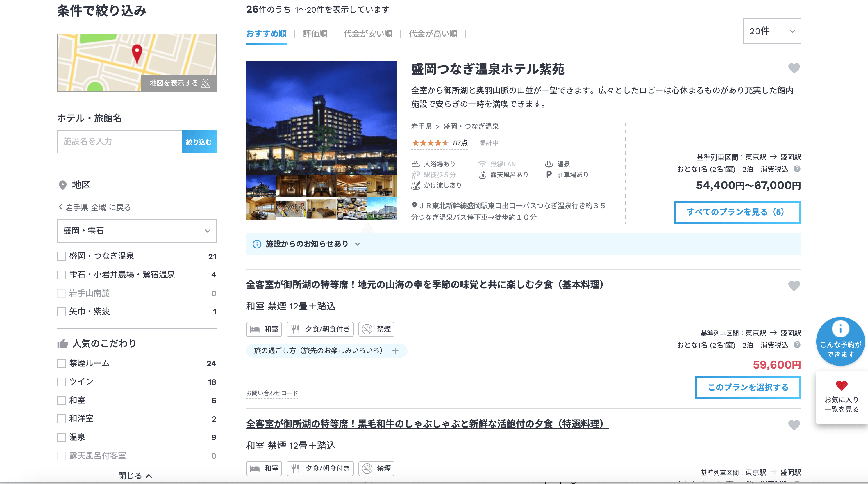
Task: Check the 盛岡・つなぎ温泉 area checkbox
Action: [x=61, y=256]
